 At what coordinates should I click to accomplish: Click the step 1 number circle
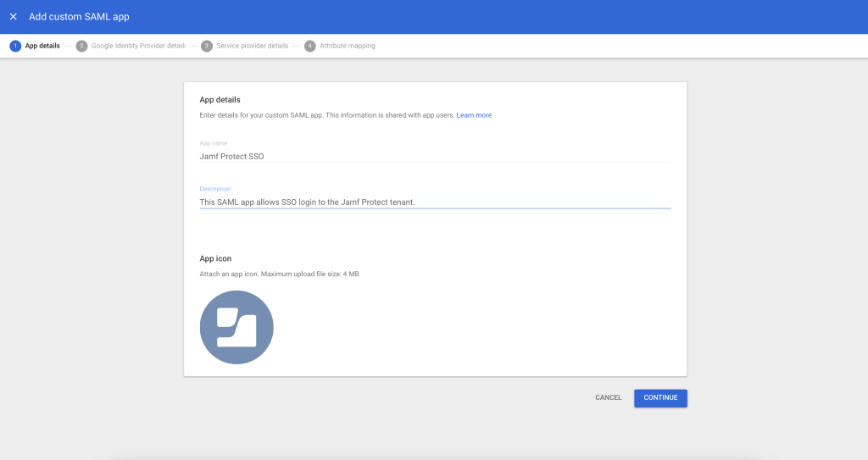(x=15, y=46)
